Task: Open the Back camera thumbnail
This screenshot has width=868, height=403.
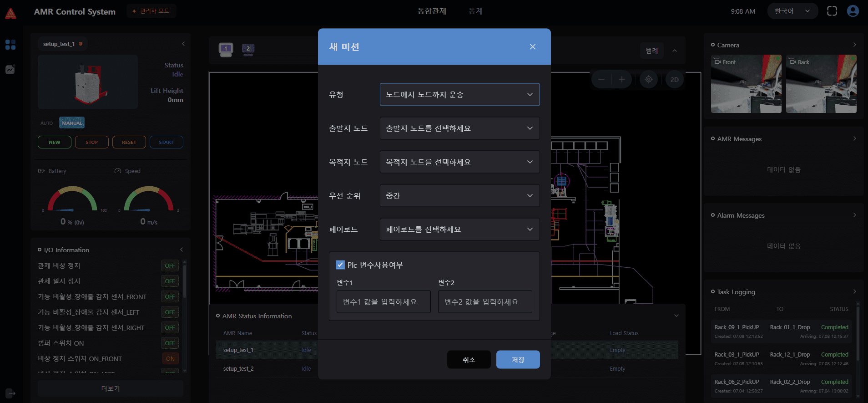Action: tap(821, 84)
